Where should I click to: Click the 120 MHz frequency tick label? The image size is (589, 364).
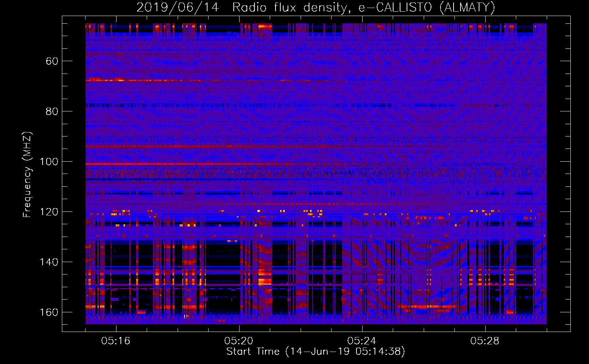pyautogui.click(x=49, y=212)
